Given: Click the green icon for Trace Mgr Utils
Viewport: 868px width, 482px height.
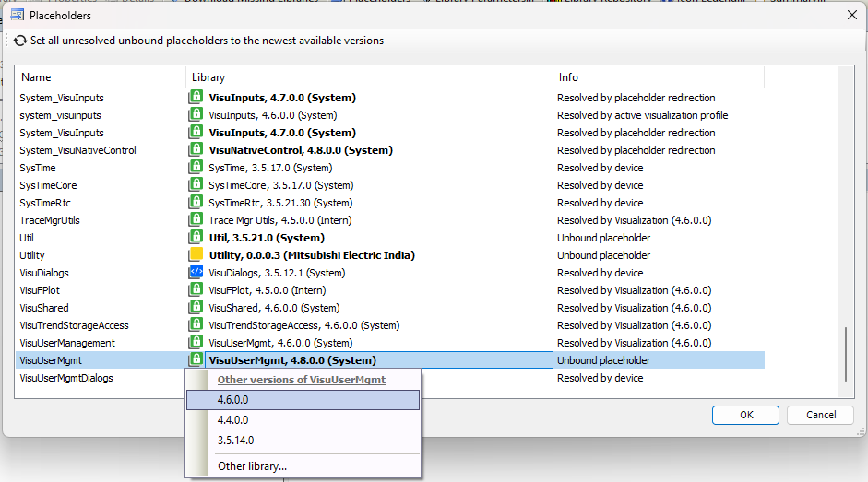Looking at the screenshot, I should point(196,220).
